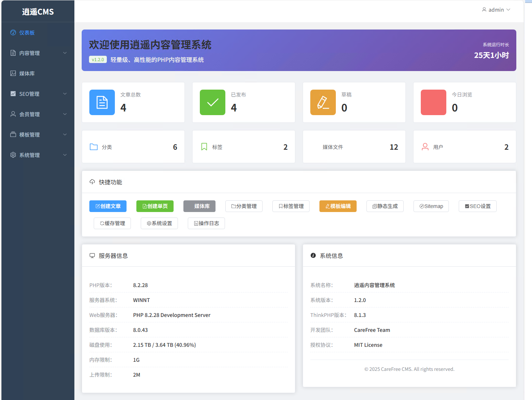
Task: Expand the SEO管理 sidebar submenu
Action: 38,94
